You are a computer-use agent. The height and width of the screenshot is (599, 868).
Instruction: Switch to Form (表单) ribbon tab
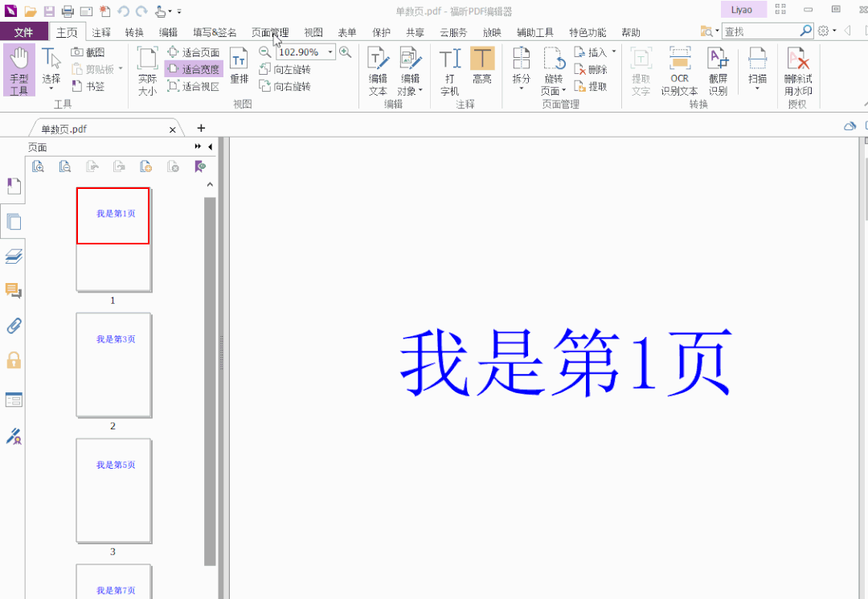point(347,33)
